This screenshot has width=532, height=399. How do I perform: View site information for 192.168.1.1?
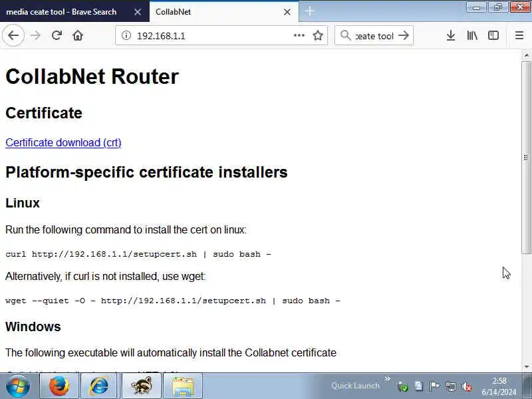126,35
